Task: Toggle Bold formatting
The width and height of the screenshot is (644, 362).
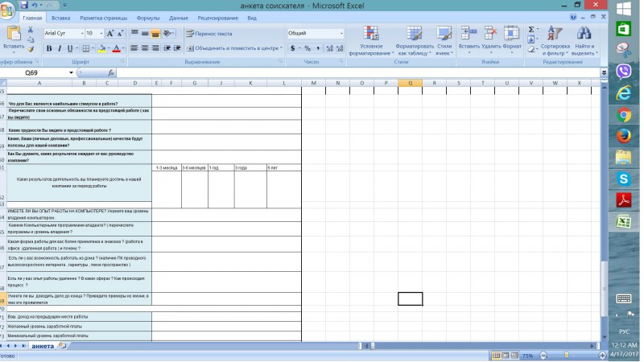Action: click(x=49, y=48)
